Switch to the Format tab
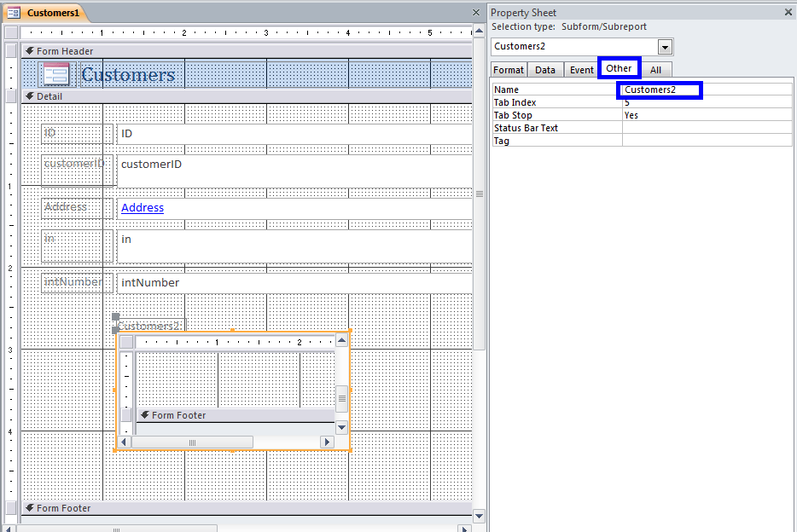The image size is (797, 532). click(509, 70)
